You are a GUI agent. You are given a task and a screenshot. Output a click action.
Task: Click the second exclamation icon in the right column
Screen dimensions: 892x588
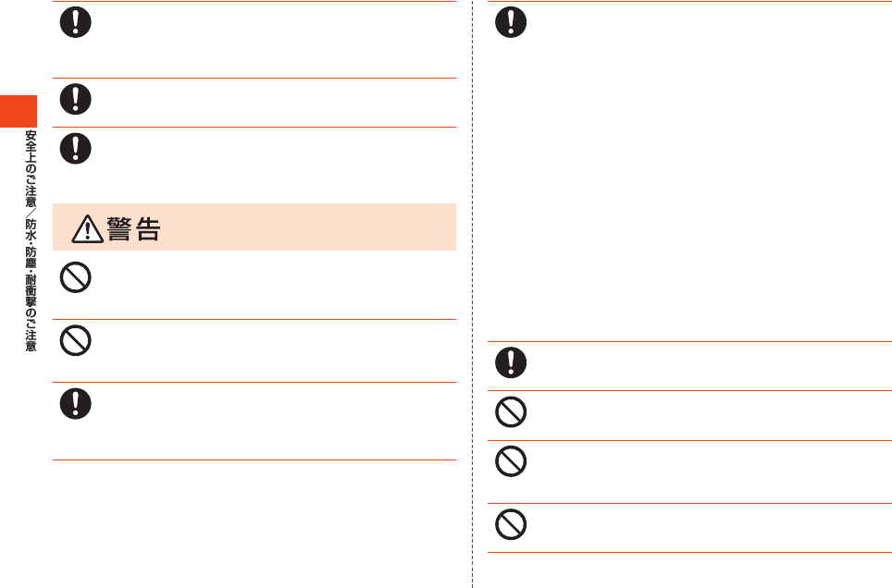[511, 362]
